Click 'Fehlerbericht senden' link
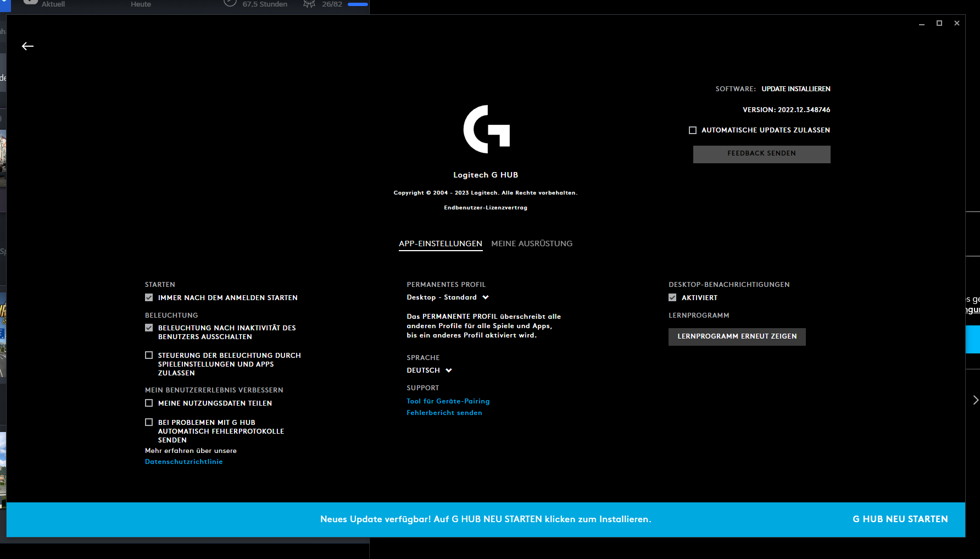The width and height of the screenshot is (980, 559). (444, 413)
